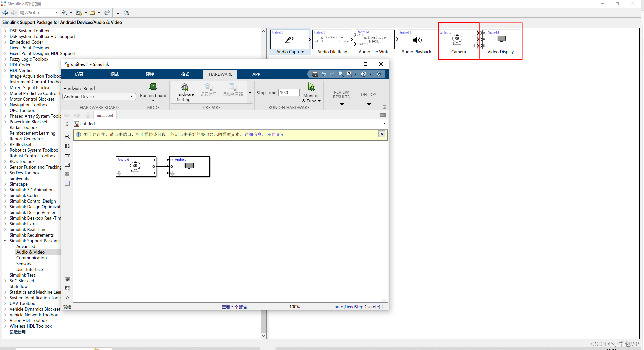The image size is (644, 350).
Task: Select the Audio Capture block icon
Action: pos(289,39)
